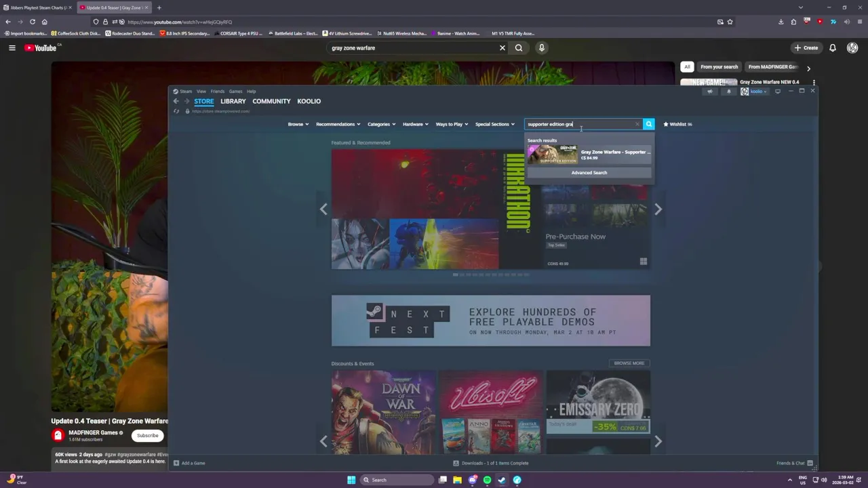This screenshot has height=488, width=868.
Task: Open Steam Downloads status
Action: [491, 463]
